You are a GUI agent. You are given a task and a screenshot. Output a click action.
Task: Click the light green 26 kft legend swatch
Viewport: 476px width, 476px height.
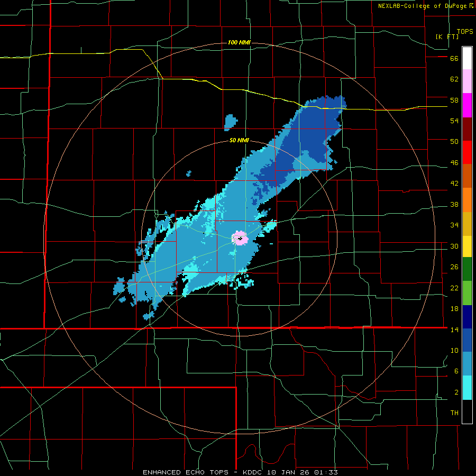(x=467, y=293)
